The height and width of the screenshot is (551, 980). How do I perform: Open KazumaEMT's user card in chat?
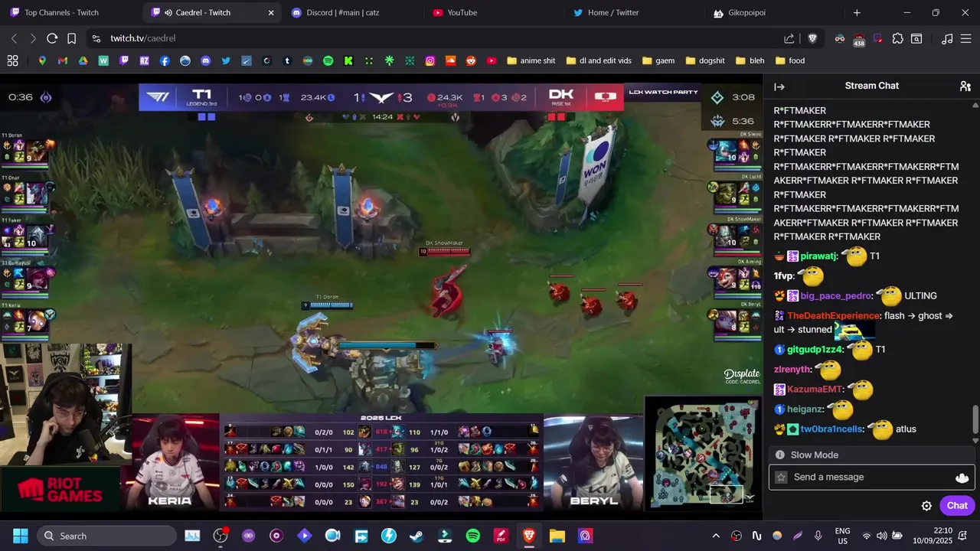pyautogui.click(x=815, y=390)
